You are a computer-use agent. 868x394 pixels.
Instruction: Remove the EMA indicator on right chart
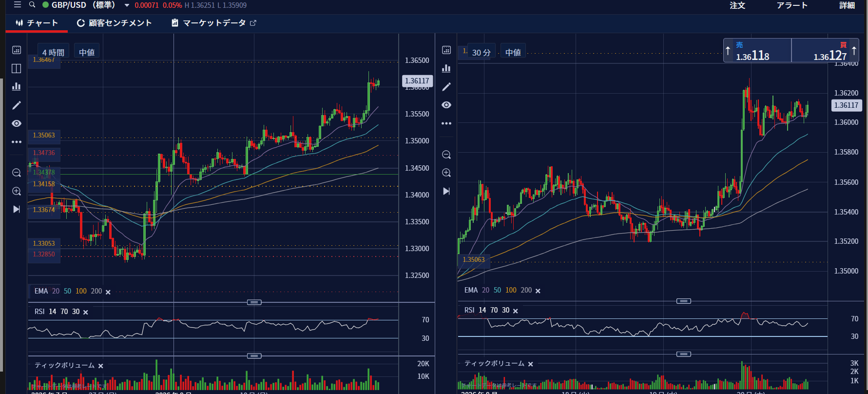(538, 291)
